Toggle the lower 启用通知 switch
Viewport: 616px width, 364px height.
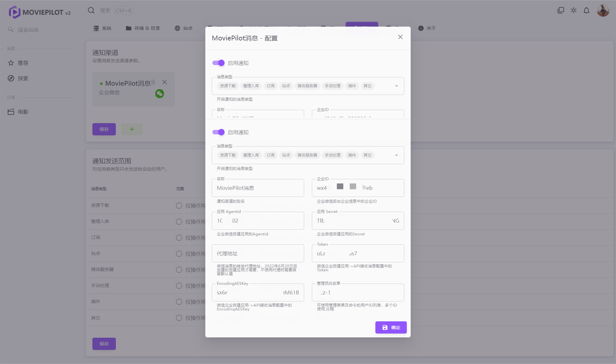[x=218, y=132]
